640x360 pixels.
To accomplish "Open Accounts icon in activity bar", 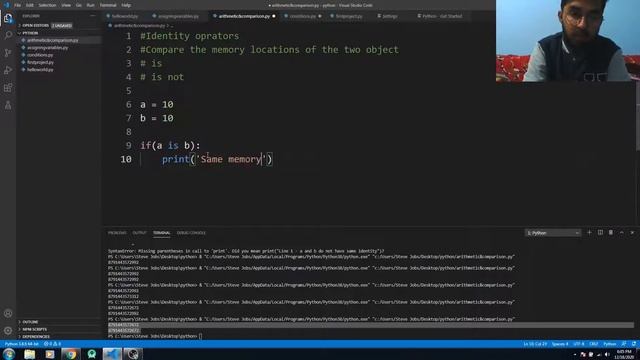I will pos(8,313).
